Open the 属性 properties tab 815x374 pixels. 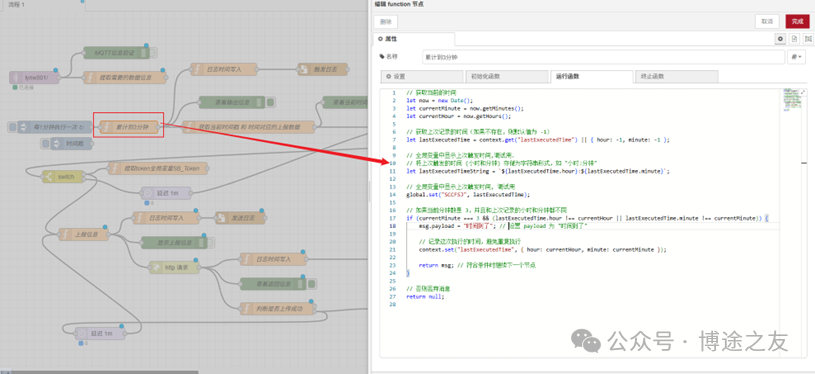[414, 38]
